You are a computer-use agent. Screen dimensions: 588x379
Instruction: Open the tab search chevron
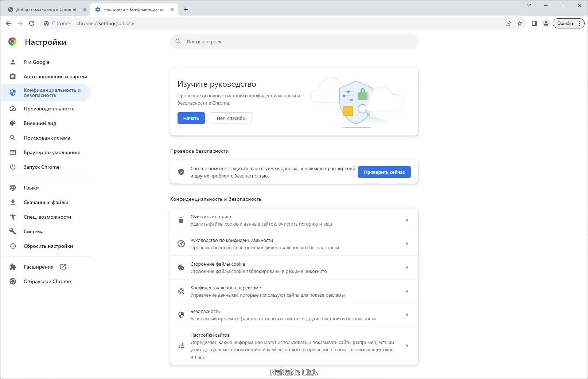tap(529, 5)
